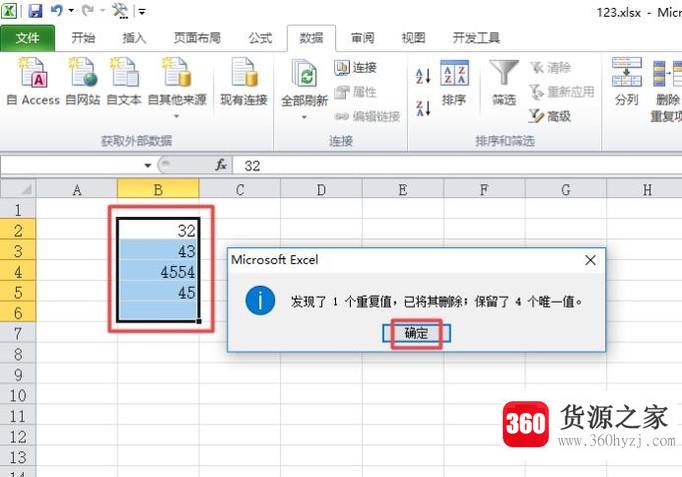Switch to the 开发工具 tab

click(x=476, y=38)
